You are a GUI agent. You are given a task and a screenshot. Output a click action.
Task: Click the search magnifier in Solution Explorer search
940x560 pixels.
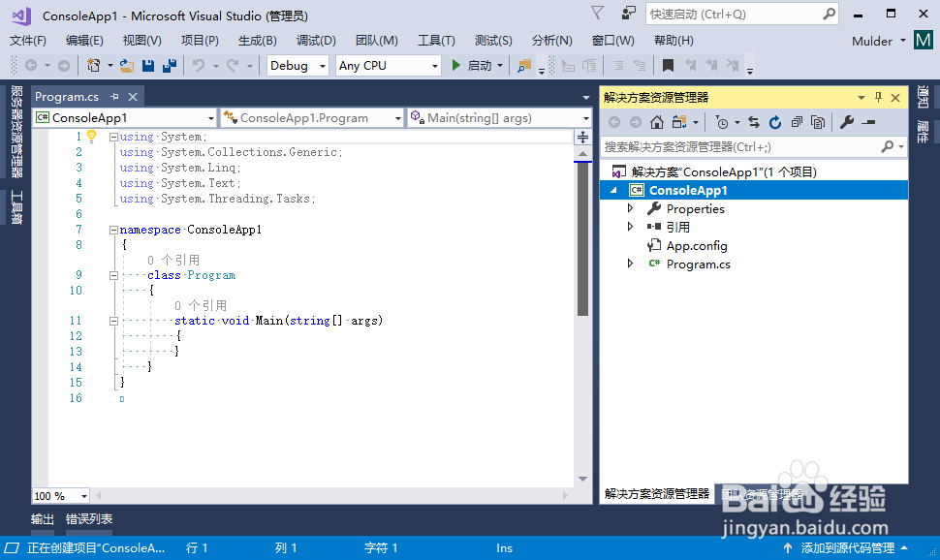[x=888, y=147]
